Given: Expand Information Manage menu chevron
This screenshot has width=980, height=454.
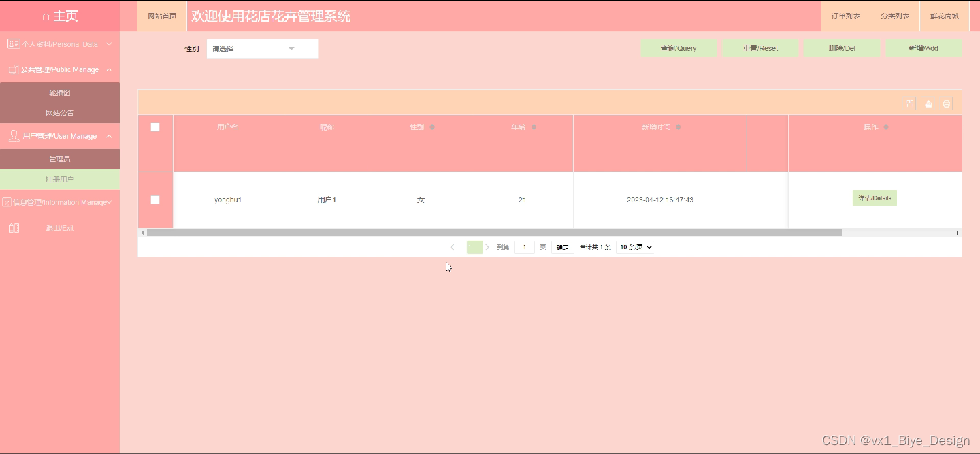Looking at the screenshot, I should [110, 202].
